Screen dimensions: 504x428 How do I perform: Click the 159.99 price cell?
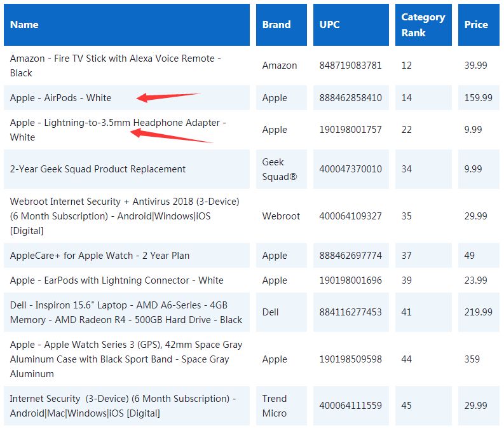(x=478, y=98)
